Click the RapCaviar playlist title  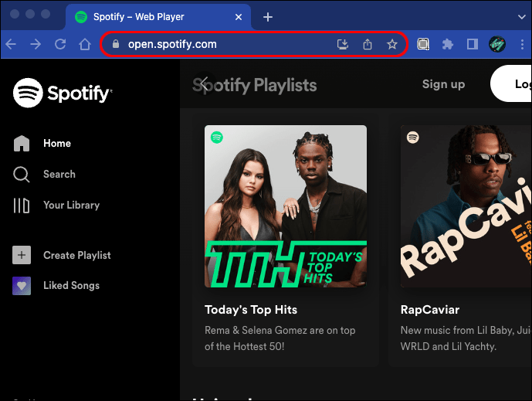[430, 310]
